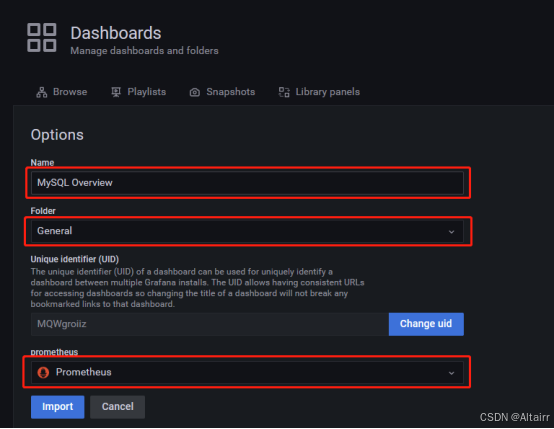Open the Library panels tab
The width and height of the screenshot is (554, 429).
click(319, 92)
